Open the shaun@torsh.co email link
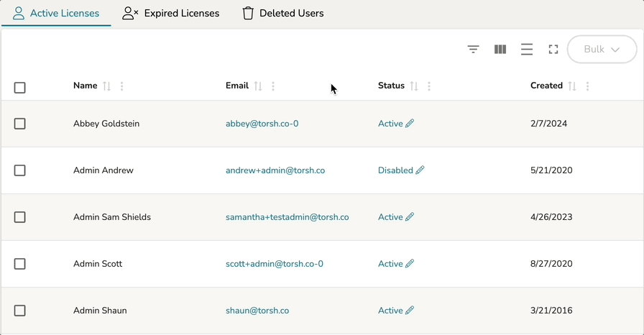 (x=257, y=311)
